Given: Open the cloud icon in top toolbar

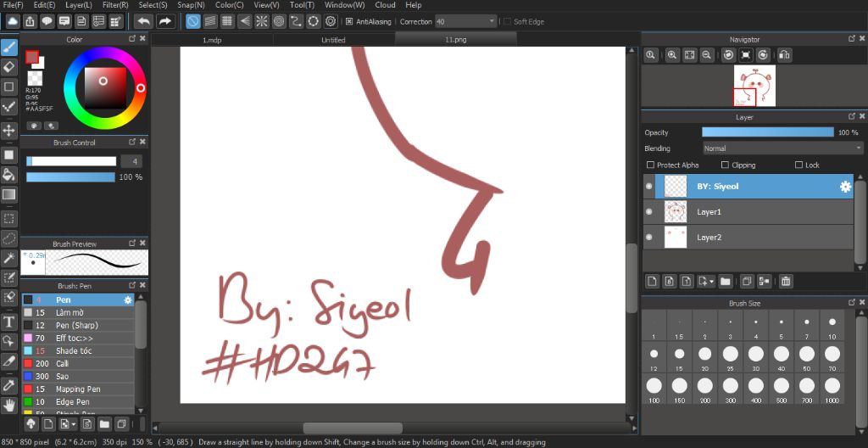Looking at the screenshot, I should (13, 21).
